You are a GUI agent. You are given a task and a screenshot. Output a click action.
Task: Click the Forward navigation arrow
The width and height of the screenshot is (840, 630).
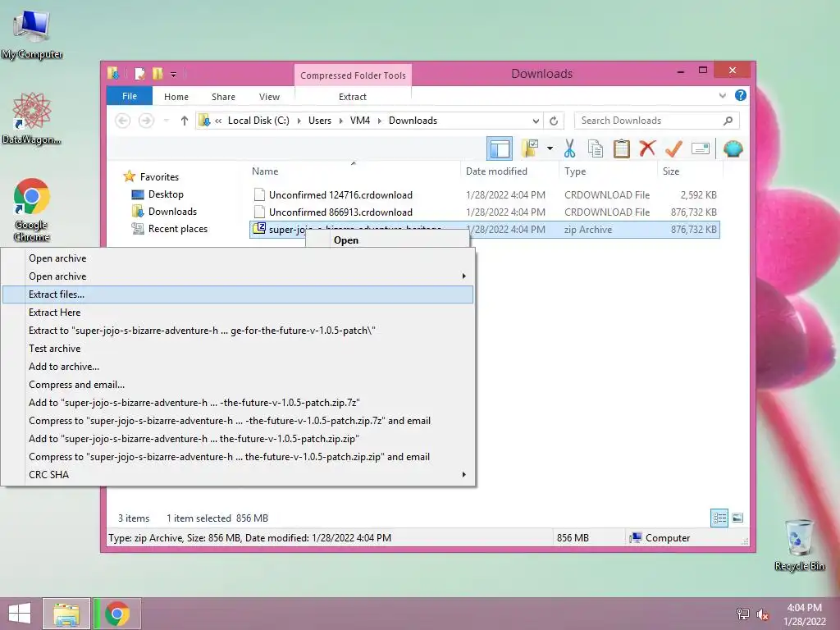point(146,121)
